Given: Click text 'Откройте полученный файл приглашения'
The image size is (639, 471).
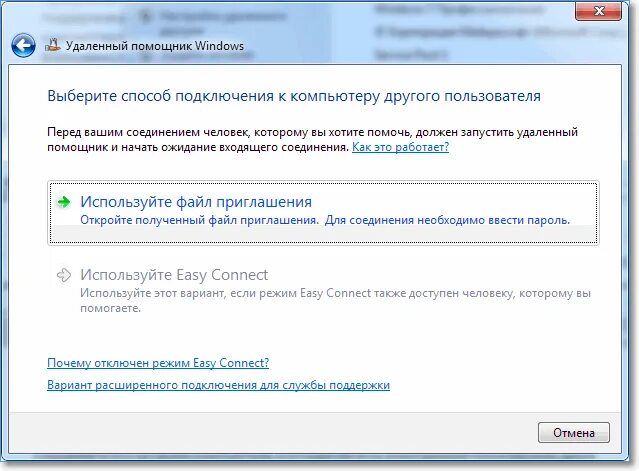Looking at the screenshot, I should (199, 220).
